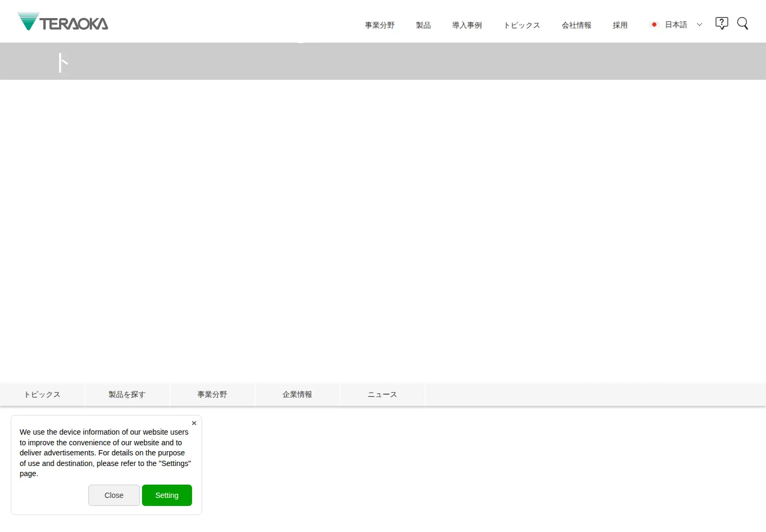The image size is (766, 532).
Task: Select the 企業情報 tab
Action: click(x=297, y=394)
